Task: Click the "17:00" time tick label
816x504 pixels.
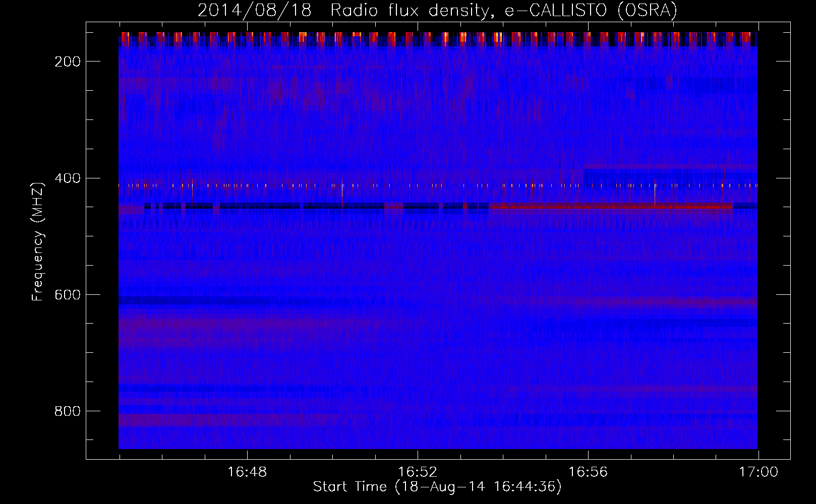Action: point(759,472)
